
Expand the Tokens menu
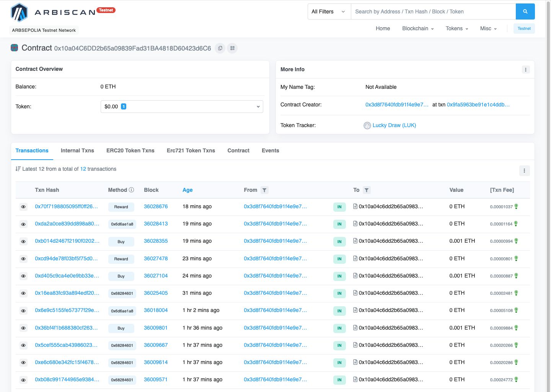[x=457, y=28]
